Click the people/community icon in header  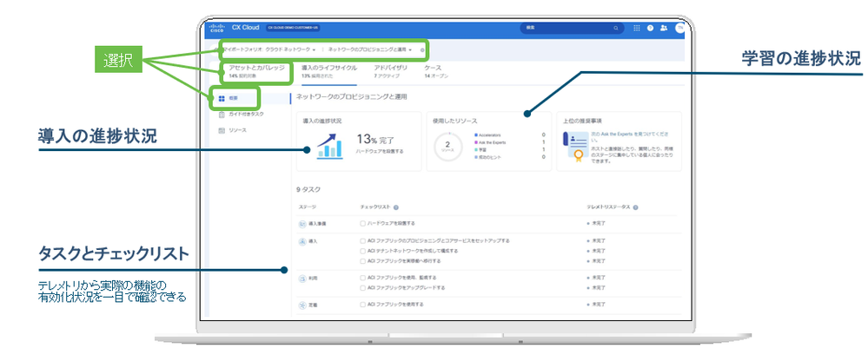pyautogui.click(x=665, y=28)
